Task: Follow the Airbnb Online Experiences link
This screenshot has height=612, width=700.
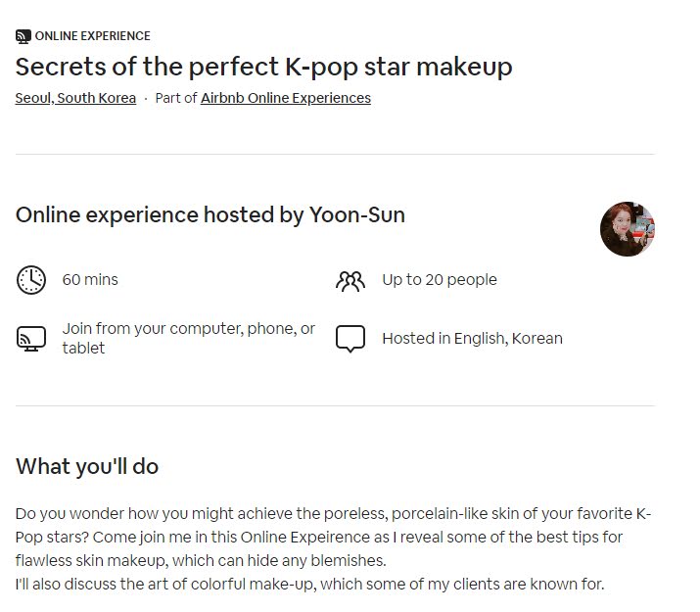Action: tap(286, 98)
